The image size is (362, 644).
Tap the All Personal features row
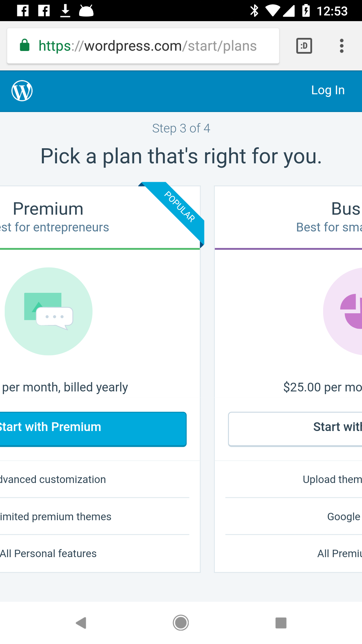click(49, 553)
